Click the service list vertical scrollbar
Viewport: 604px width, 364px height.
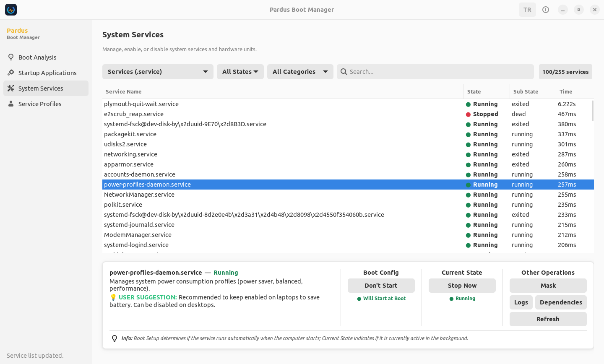593,111
